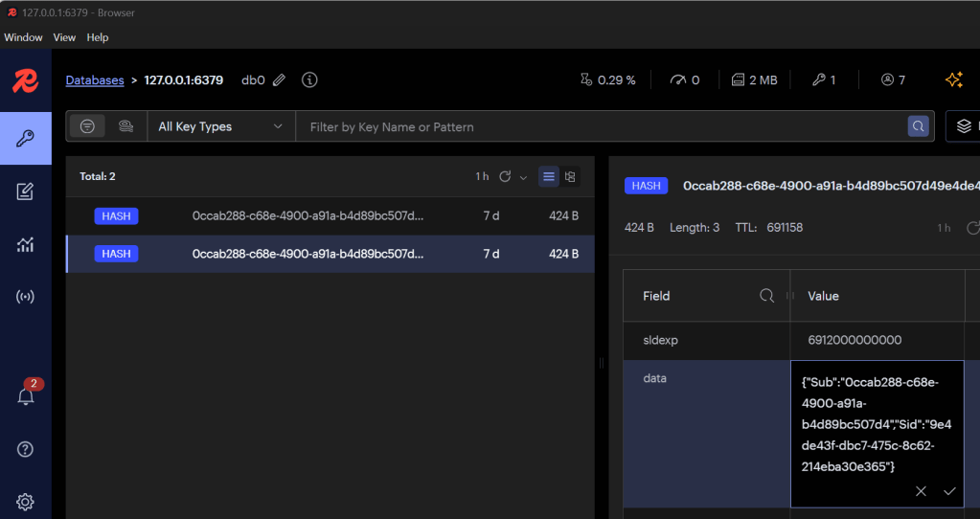Viewport: 980px width, 519px height.
Task: Open the Window menu
Action: pos(23,37)
